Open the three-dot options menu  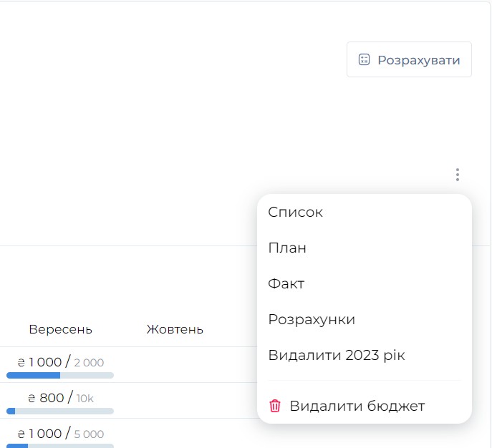[x=457, y=175]
